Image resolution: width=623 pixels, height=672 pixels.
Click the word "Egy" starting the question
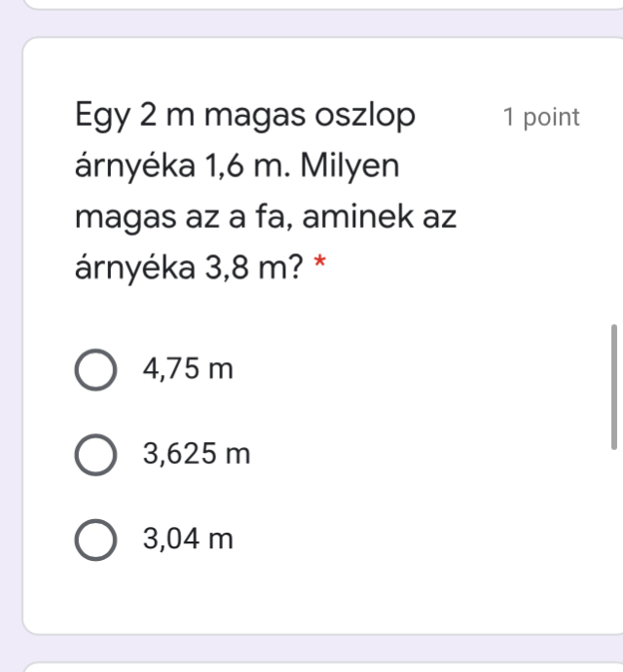[x=103, y=116]
